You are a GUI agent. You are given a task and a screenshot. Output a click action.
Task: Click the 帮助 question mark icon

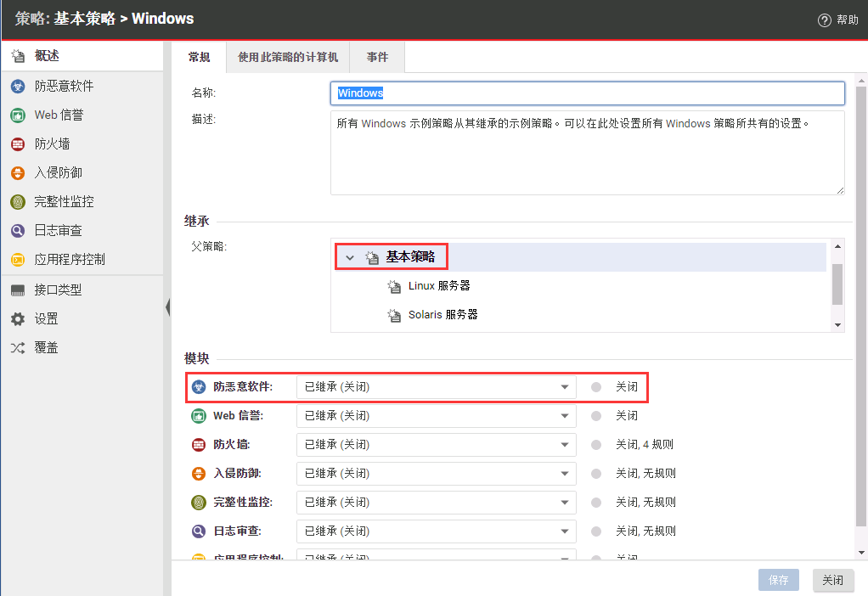[x=824, y=20]
